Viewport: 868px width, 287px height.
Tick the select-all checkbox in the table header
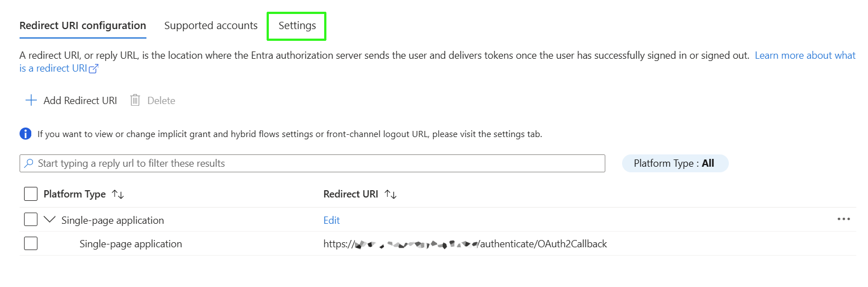(x=31, y=194)
